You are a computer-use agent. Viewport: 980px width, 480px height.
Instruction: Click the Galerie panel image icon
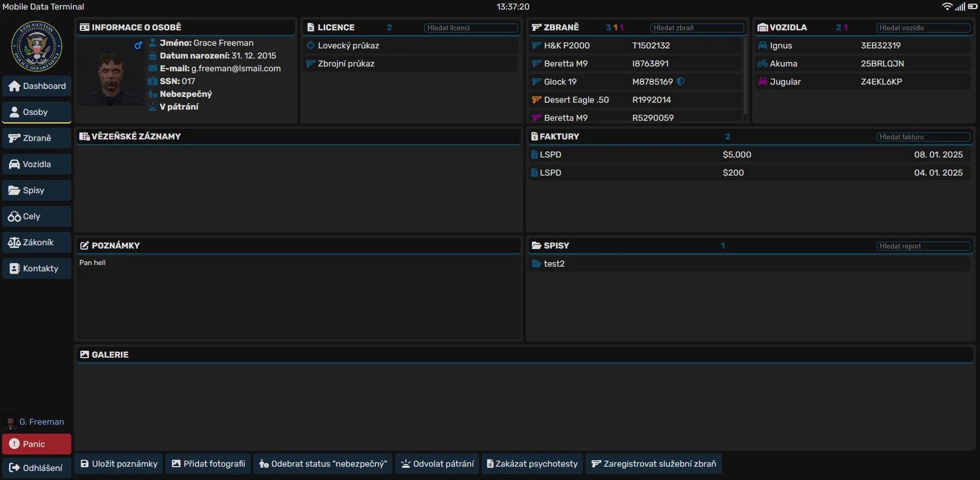coord(84,354)
